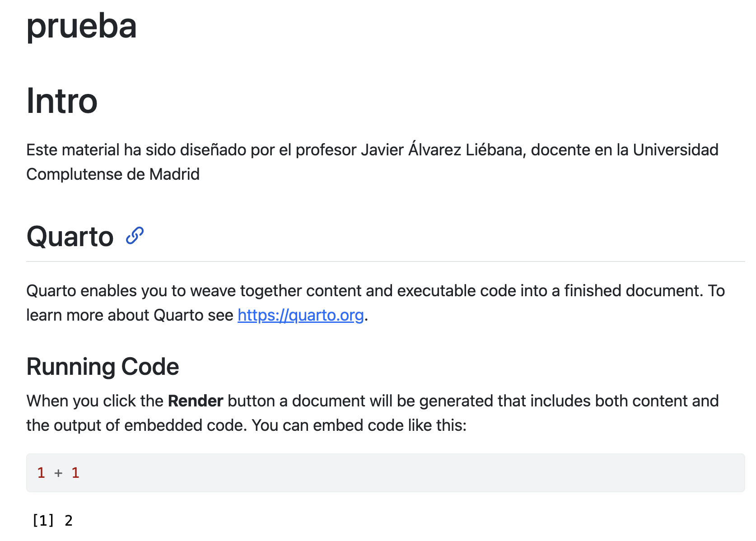Click the "Running Code" subheading
Screen dimensions: 756x541
pyautogui.click(x=103, y=366)
